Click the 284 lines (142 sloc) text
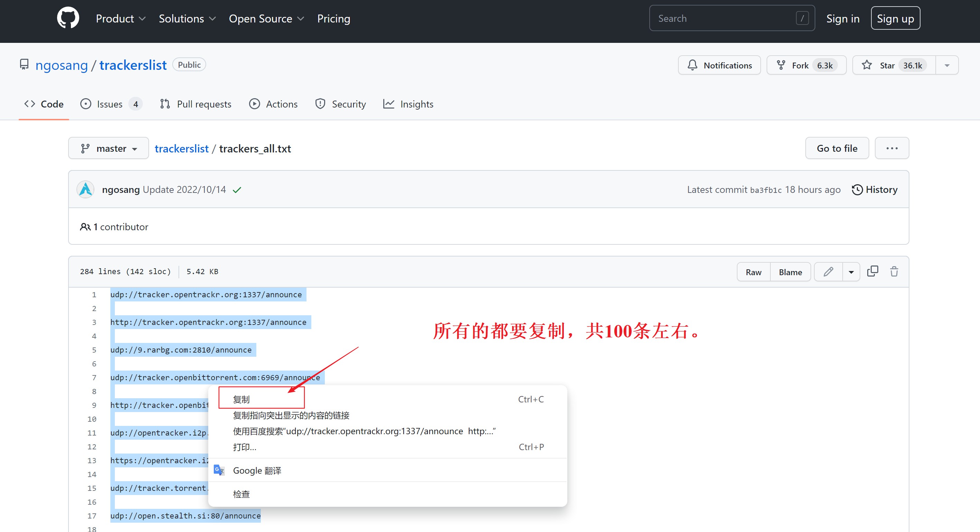 125,271
